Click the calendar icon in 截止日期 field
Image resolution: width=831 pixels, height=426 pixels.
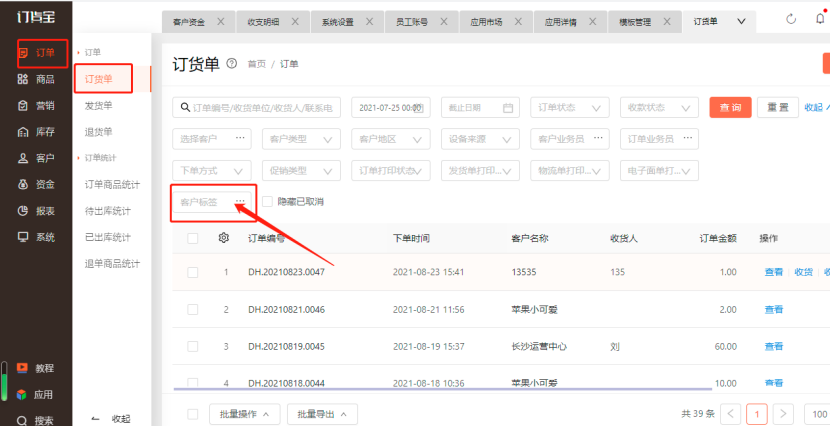pyautogui.click(x=508, y=108)
